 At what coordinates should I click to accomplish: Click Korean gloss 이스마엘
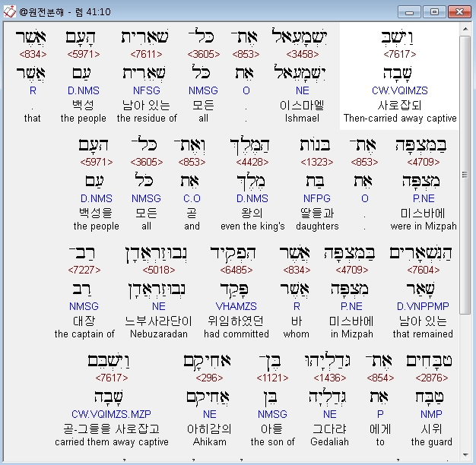click(x=302, y=106)
